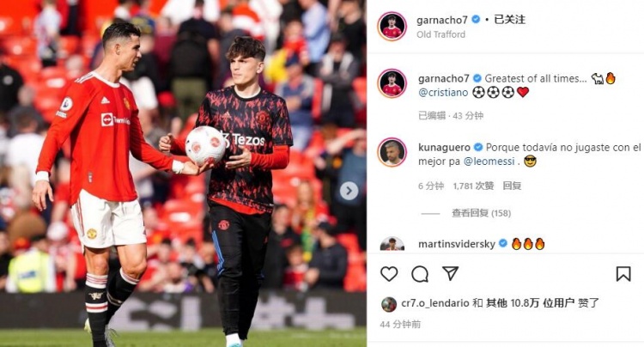View the 1,781 次赞 comment likes
Screen dimensions: 644x347
(x=473, y=186)
